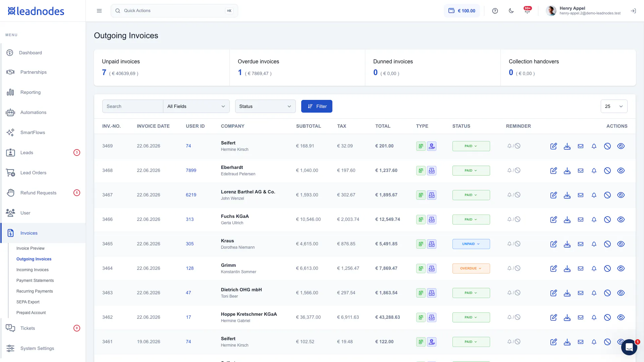Click the blue Filter button
Screen dimensions: 644x362
[317, 106]
